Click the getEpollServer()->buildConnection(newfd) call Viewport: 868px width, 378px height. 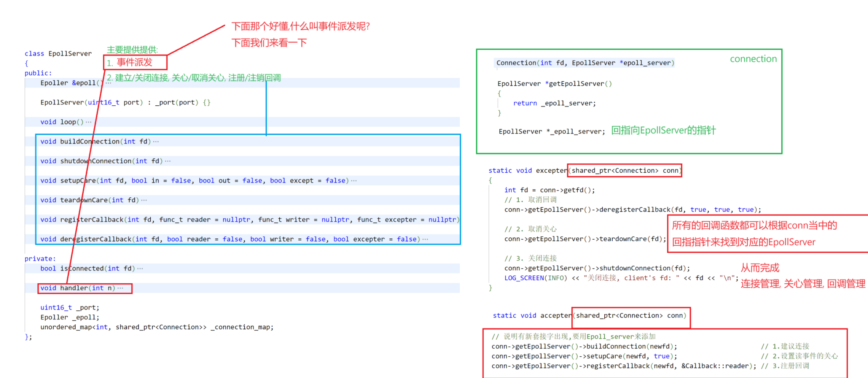[584, 346]
